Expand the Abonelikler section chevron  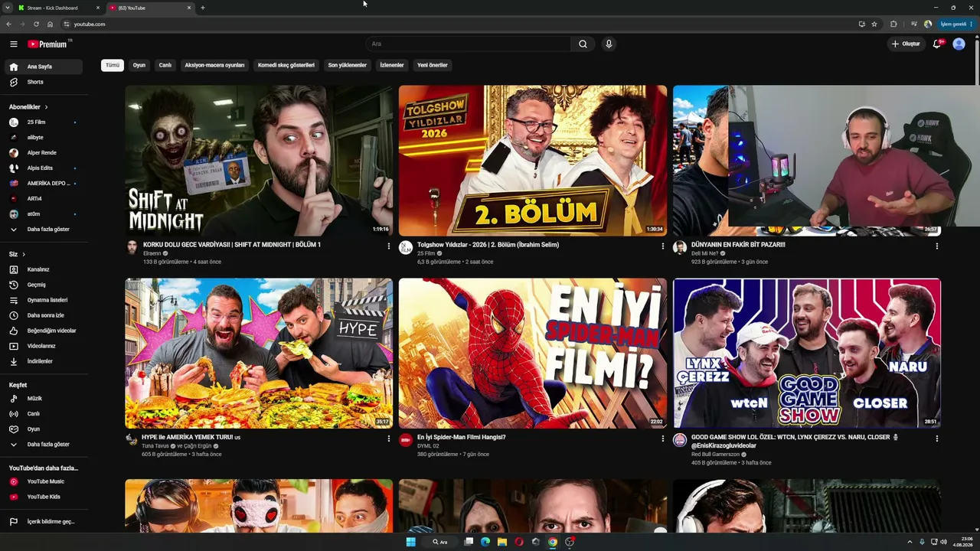pos(46,107)
